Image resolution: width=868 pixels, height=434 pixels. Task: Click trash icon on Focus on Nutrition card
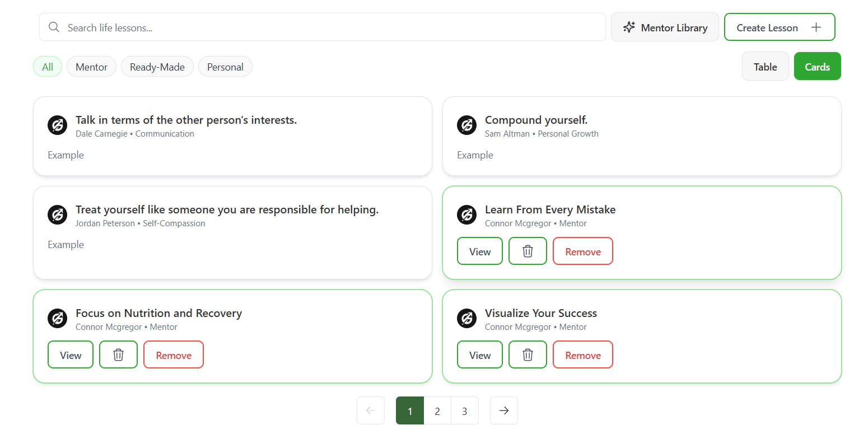(118, 355)
